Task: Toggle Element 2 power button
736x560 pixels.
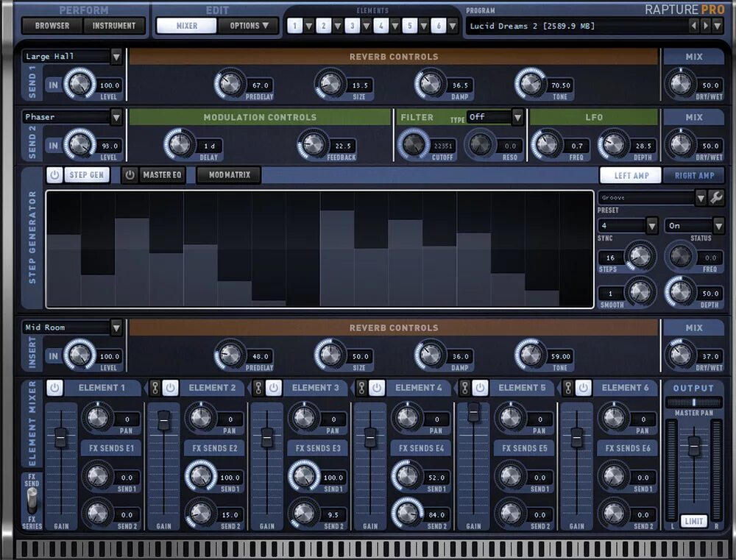Action: (x=170, y=389)
